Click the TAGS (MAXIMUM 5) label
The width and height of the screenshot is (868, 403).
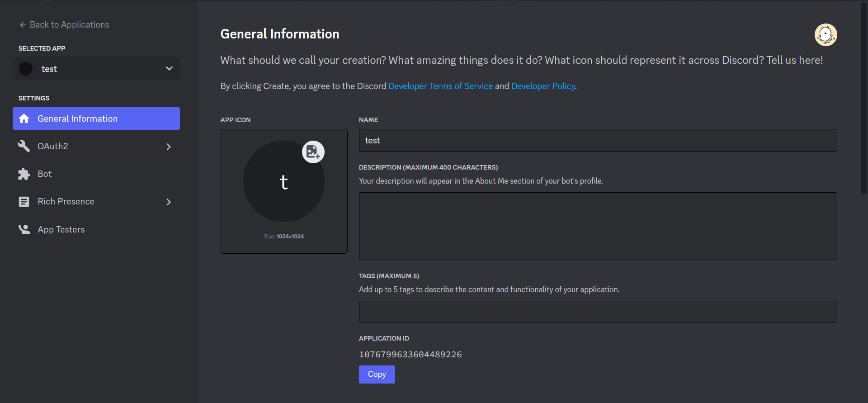(x=389, y=276)
